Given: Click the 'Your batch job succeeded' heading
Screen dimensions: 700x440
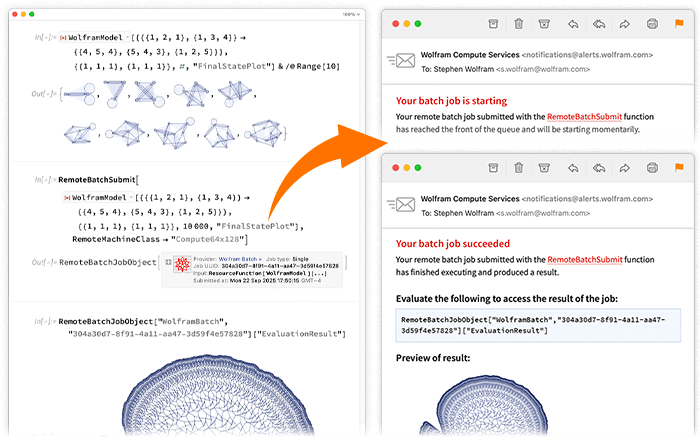Looking at the screenshot, I should point(453,244).
